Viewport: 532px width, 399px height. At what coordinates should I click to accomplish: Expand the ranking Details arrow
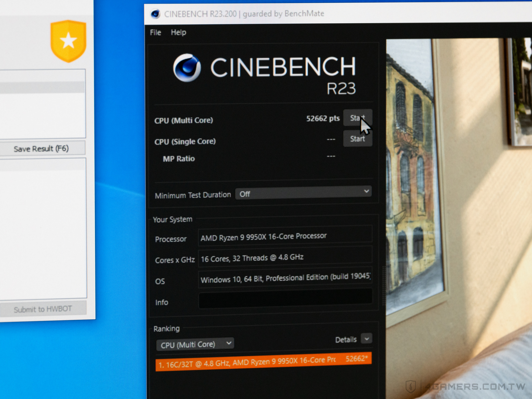tap(367, 339)
